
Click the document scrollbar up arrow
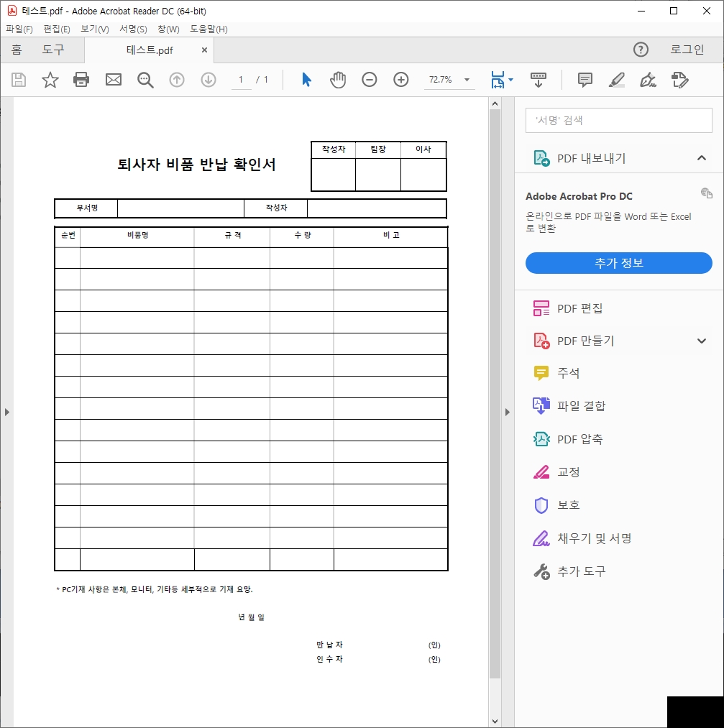[495, 103]
